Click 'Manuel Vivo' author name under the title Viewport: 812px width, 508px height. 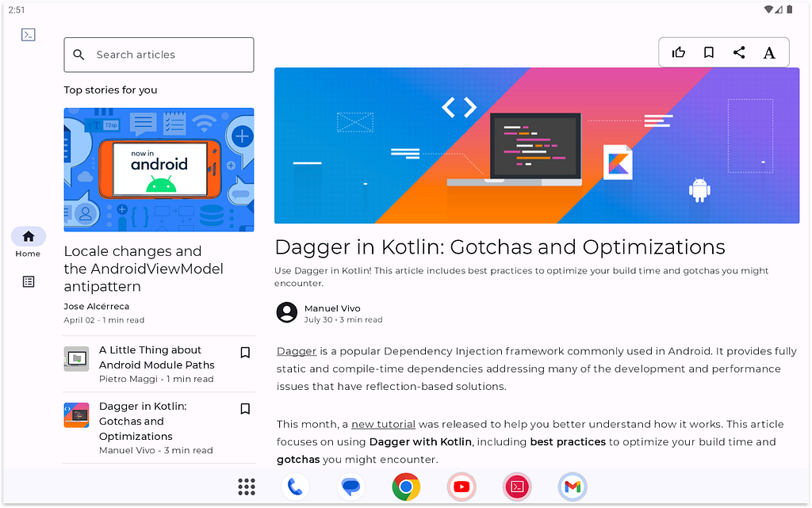coord(332,308)
